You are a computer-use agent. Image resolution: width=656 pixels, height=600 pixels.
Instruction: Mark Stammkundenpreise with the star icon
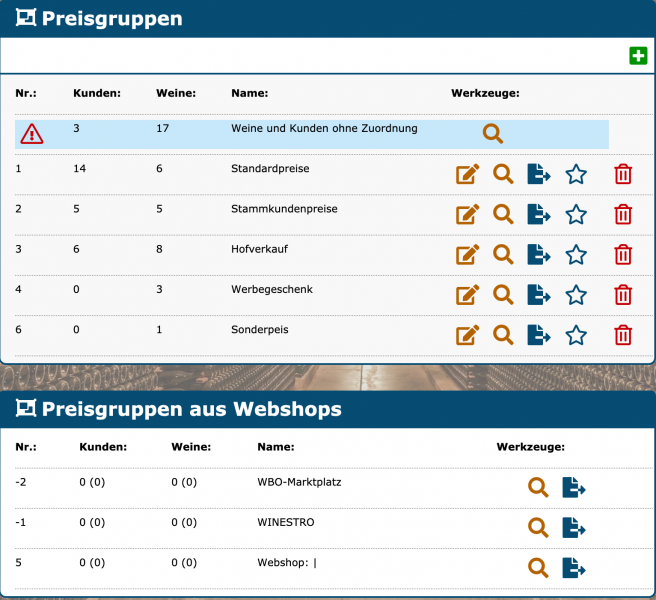pyautogui.click(x=576, y=215)
